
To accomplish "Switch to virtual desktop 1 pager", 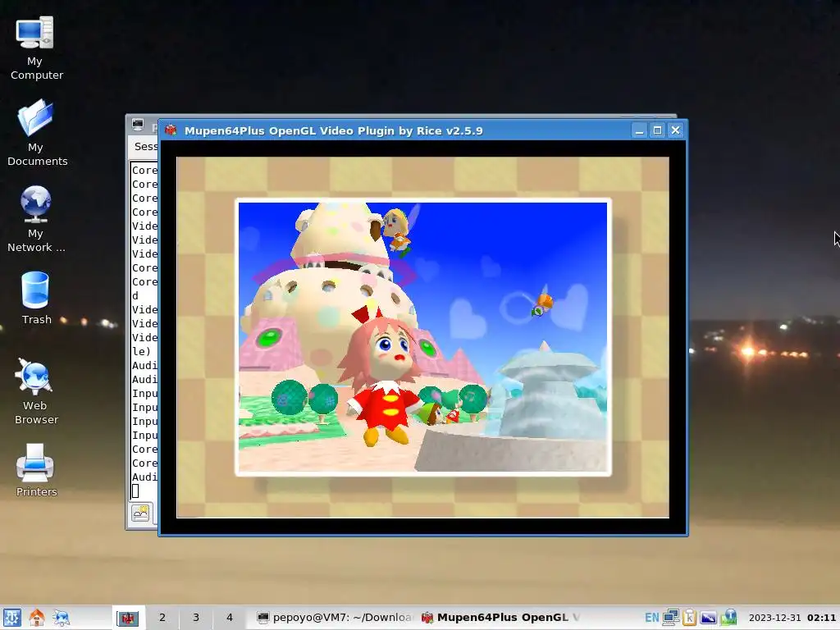I will pyautogui.click(x=128, y=618).
